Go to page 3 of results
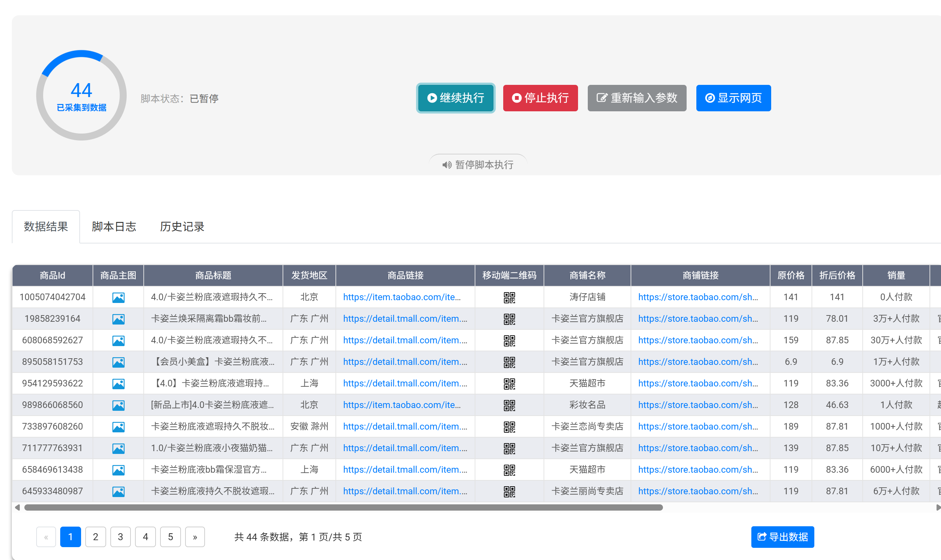The height and width of the screenshot is (560, 941). click(120, 536)
